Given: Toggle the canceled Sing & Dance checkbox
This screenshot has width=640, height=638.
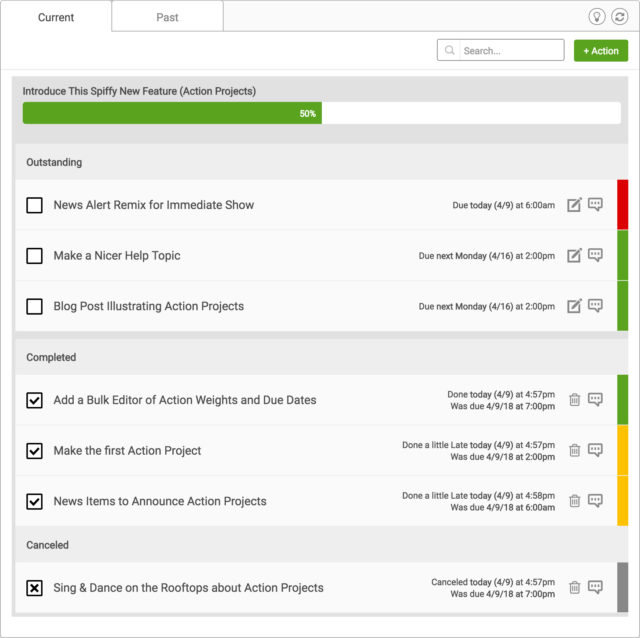Looking at the screenshot, I should click(x=34, y=588).
